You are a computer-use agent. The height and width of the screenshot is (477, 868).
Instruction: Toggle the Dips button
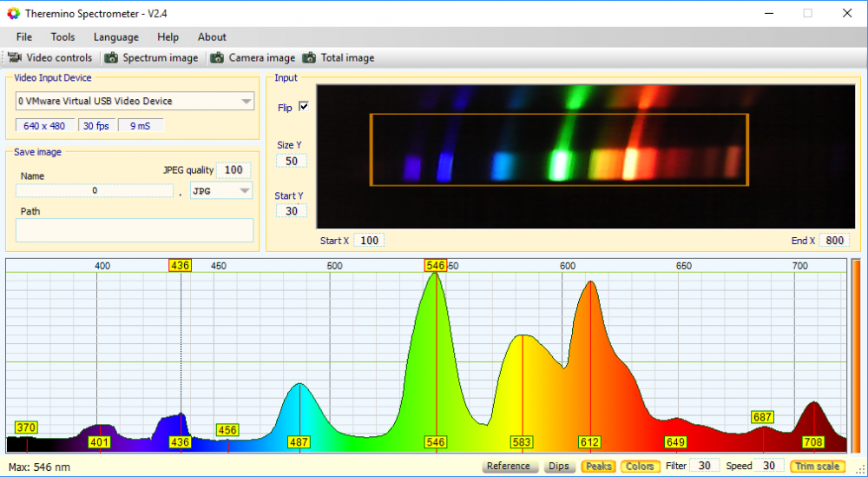(x=559, y=466)
